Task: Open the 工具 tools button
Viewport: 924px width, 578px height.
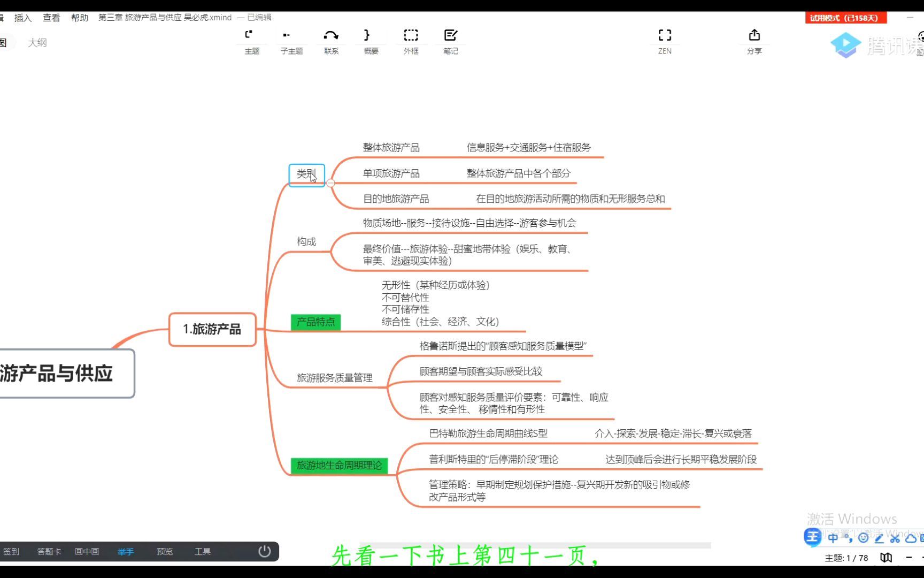Action: click(203, 551)
